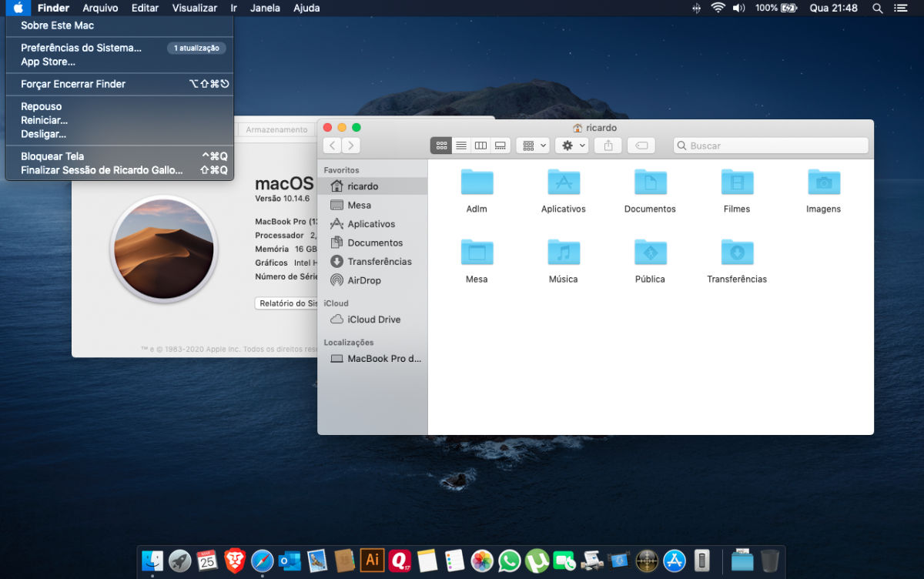Open the Visualizar menu
Viewport: 924px width, 579px height.
194,8
